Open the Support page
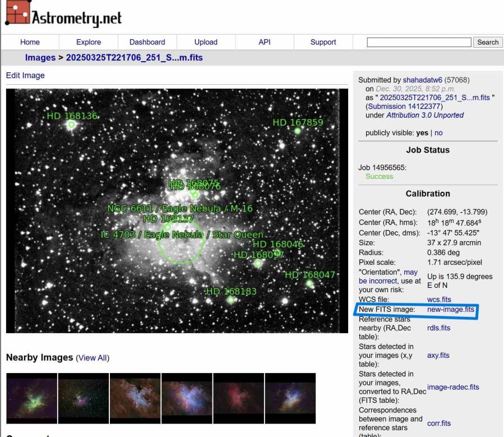 (x=322, y=42)
